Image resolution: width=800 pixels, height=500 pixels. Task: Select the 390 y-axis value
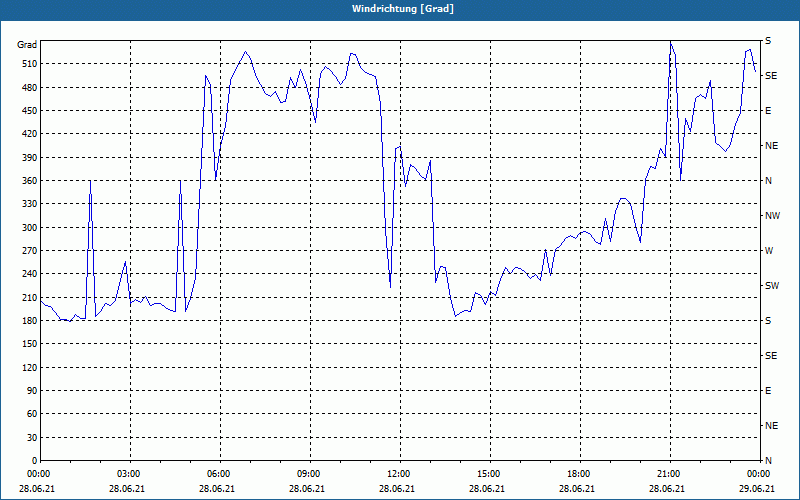pyautogui.click(x=30, y=157)
